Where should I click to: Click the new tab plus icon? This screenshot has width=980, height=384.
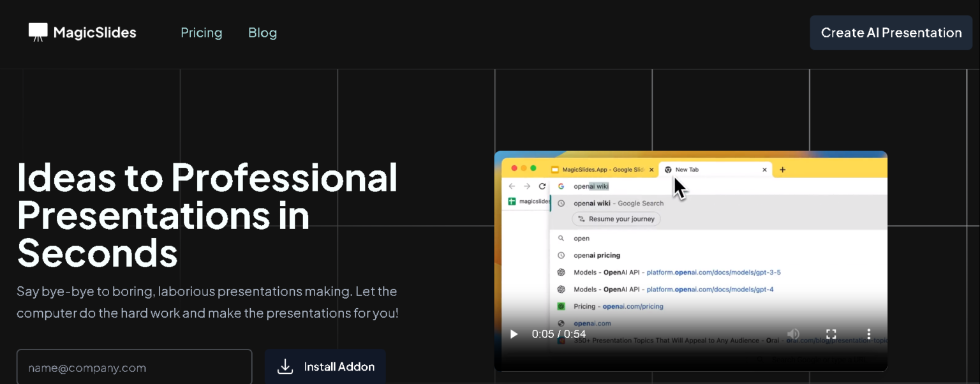click(x=782, y=169)
